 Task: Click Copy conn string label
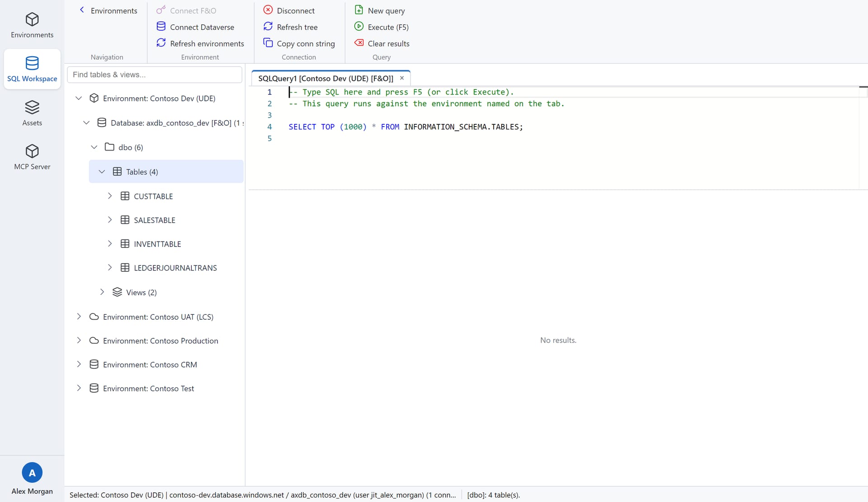pyautogui.click(x=306, y=43)
